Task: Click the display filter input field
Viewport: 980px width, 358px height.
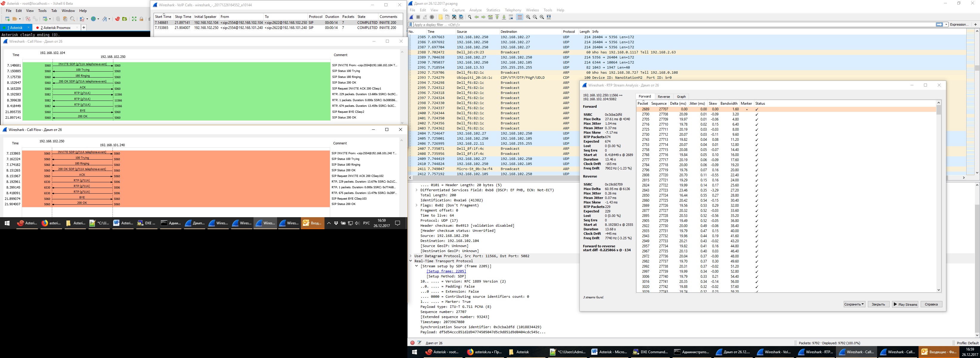Action: tap(647, 25)
